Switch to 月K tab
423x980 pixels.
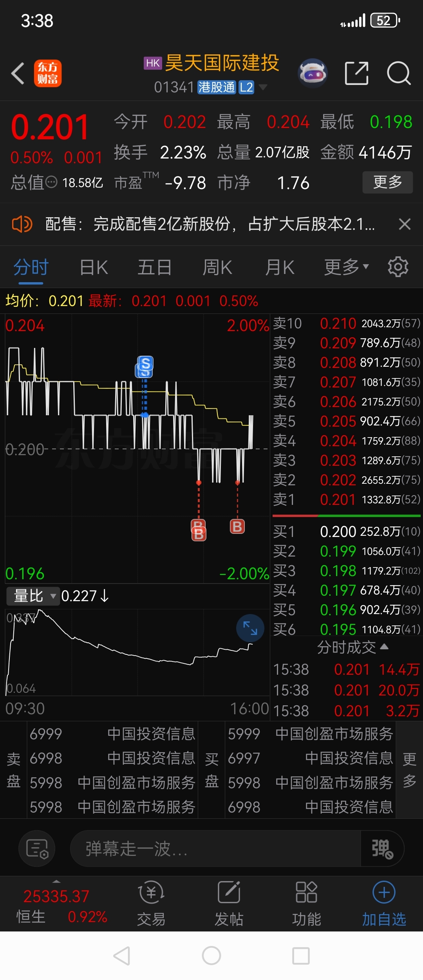click(280, 267)
